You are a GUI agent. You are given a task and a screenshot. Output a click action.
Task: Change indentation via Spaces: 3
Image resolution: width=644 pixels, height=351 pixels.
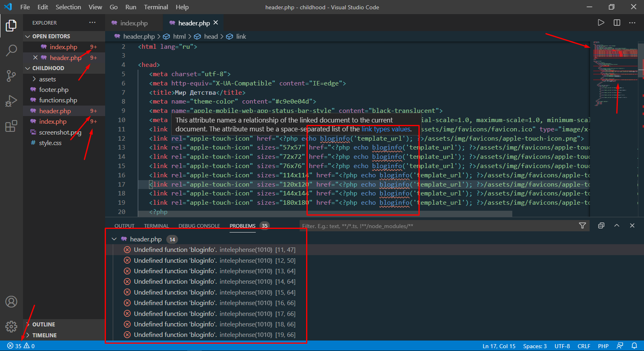pos(535,346)
